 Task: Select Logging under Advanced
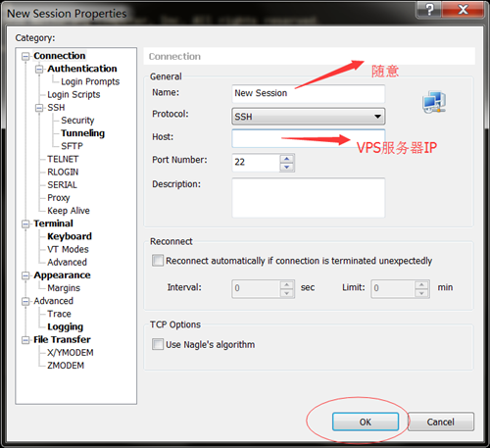coord(66,326)
